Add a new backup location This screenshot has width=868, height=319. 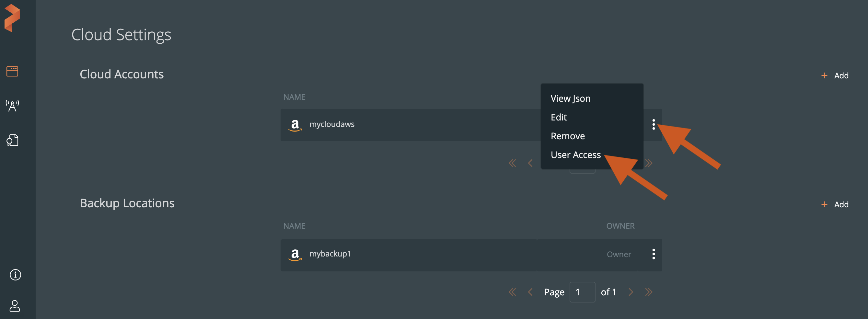tap(835, 204)
